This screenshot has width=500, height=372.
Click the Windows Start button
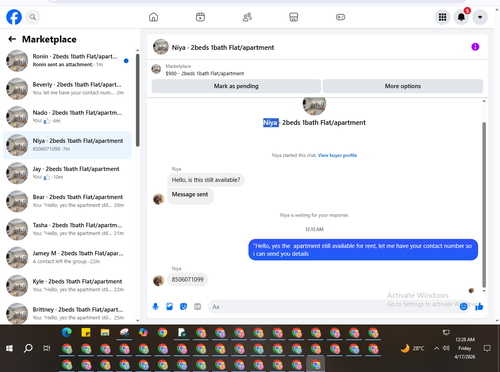coord(9,348)
